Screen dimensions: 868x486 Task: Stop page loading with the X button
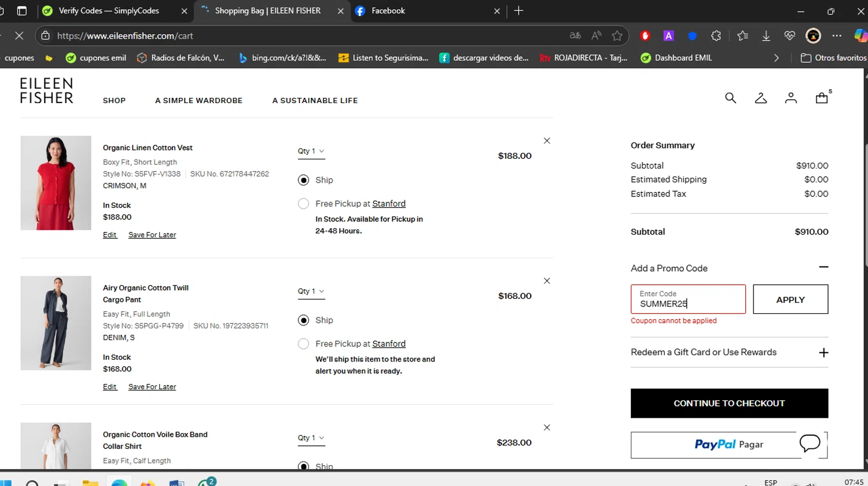(19, 36)
